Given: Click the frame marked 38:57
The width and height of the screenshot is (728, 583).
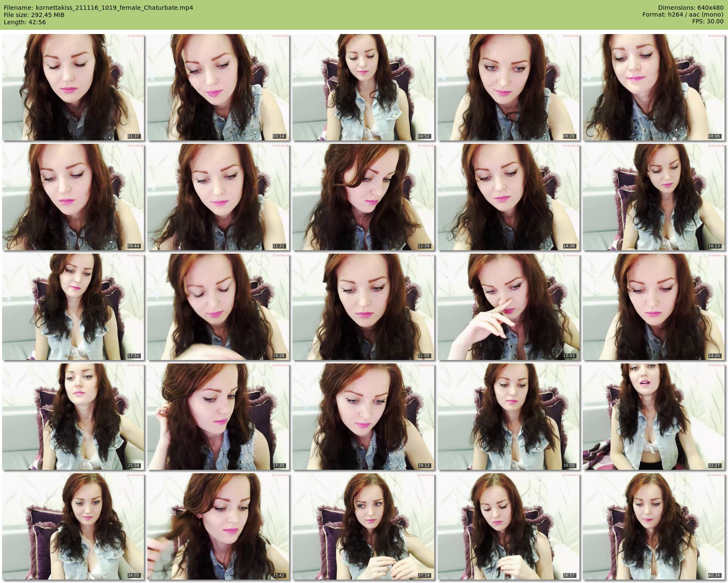Looking at the screenshot, I should point(509,526).
